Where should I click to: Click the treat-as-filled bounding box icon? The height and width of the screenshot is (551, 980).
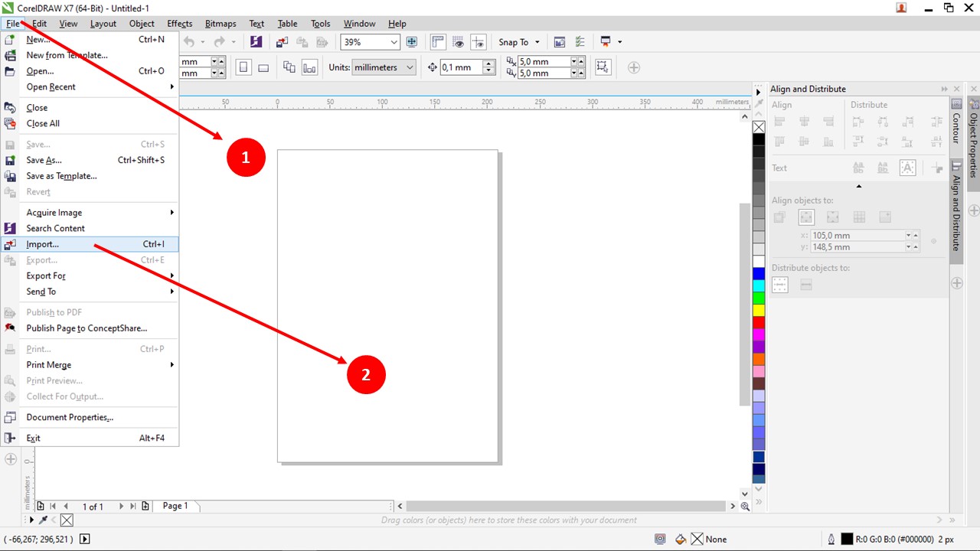pos(603,67)
